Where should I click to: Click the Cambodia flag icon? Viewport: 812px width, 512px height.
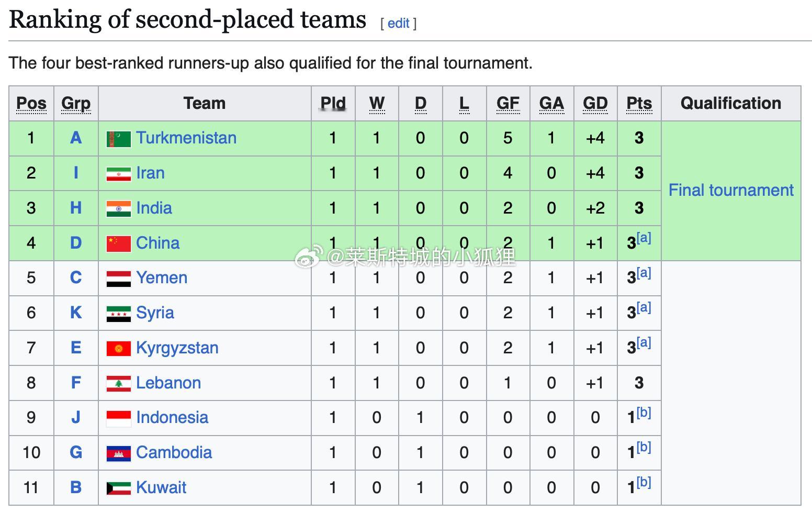[118, 453]
